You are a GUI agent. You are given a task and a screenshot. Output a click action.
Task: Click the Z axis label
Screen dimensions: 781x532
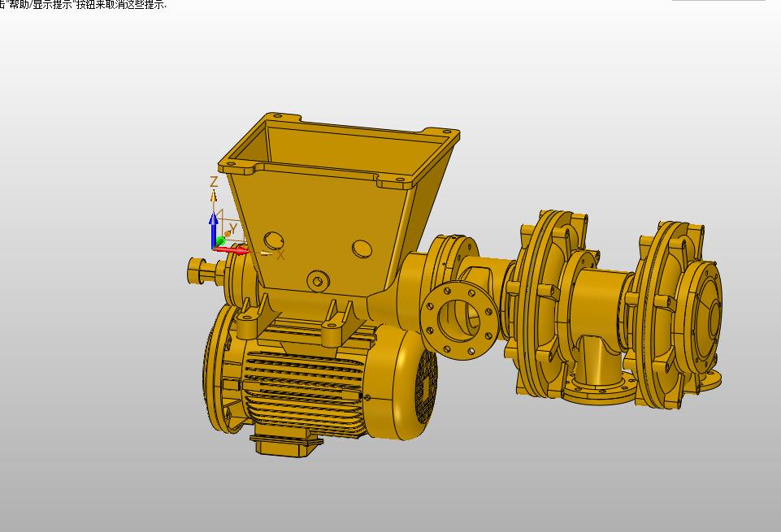214,181
